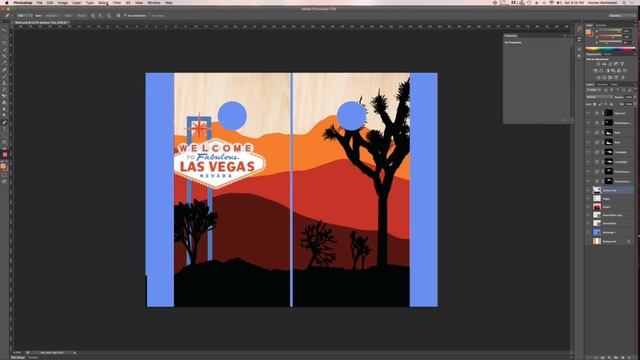
Task: Open the layer Fill value dropdown
Action: (x=635, y=104)
